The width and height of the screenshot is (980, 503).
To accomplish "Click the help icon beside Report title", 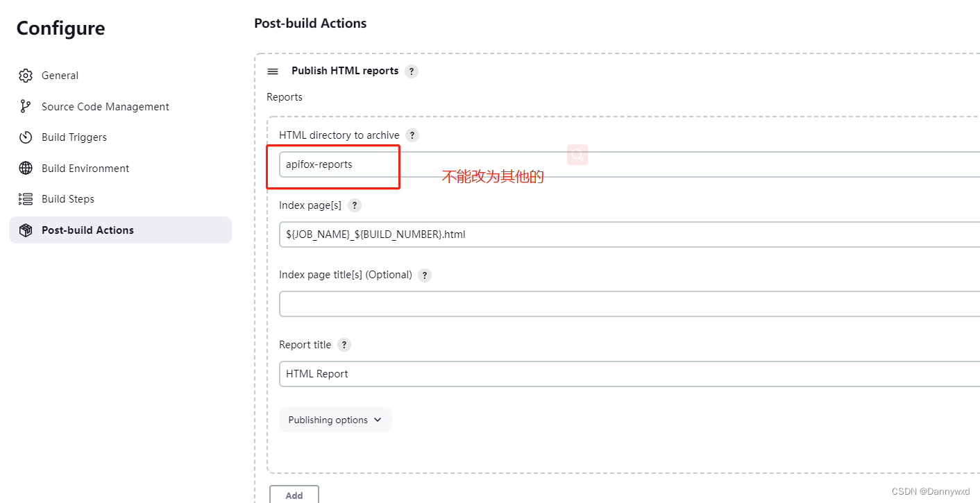I will coord(344,345).
